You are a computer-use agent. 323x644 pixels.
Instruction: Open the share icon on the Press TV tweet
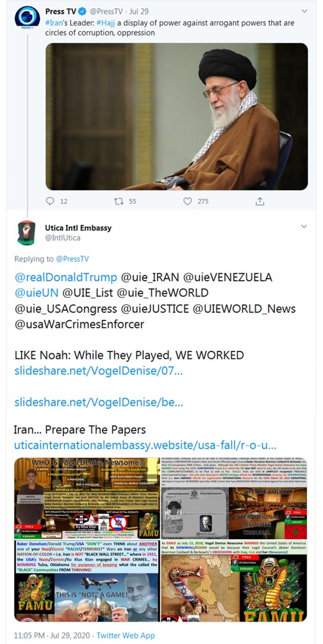259,202
